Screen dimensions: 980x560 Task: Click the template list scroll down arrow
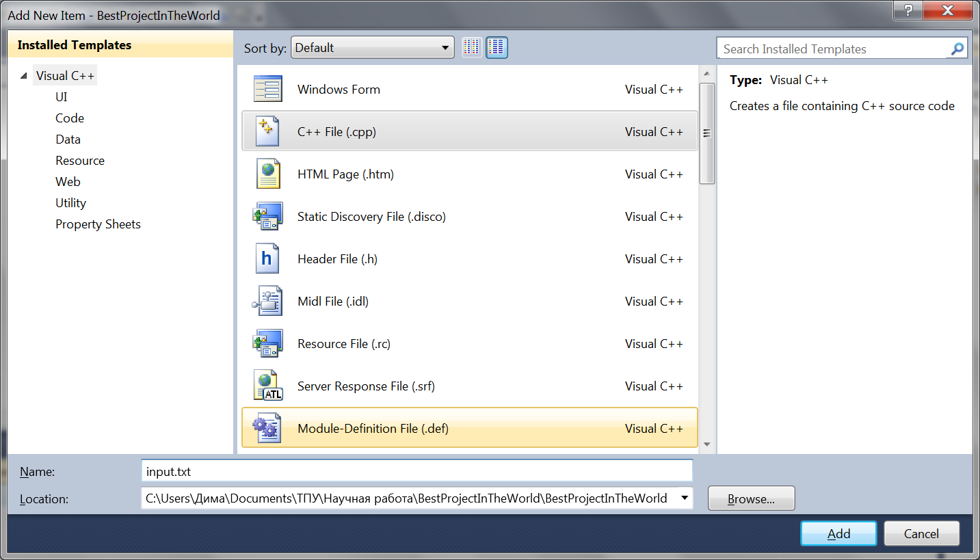707,445
